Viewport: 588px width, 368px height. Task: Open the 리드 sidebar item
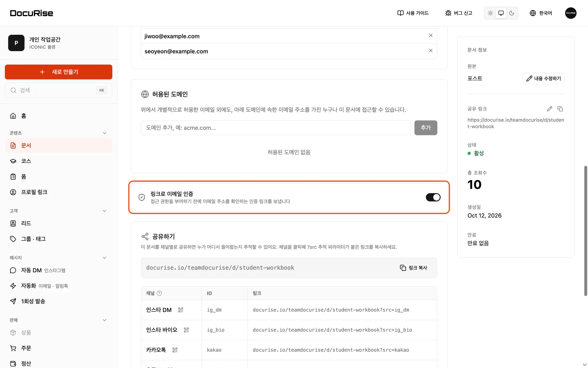(59, 223)
